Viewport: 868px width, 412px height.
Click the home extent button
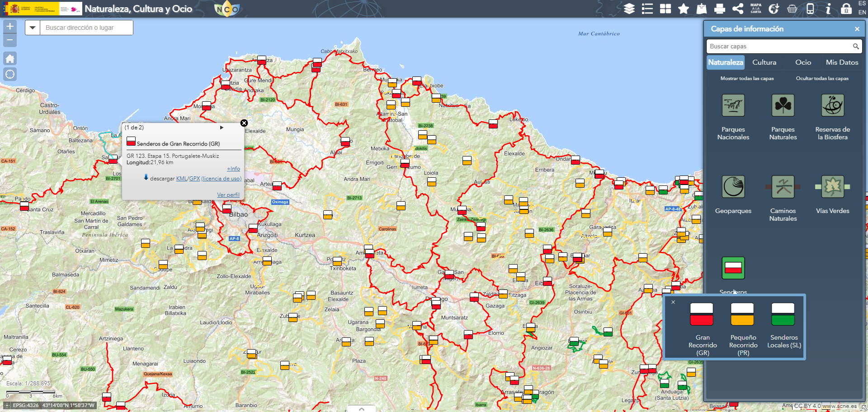(x=10, y=58)
